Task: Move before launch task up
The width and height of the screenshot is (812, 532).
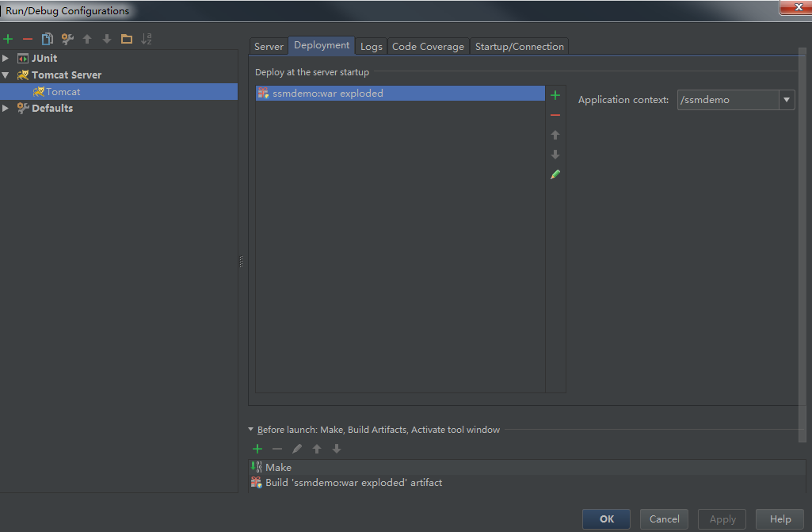Action: pyautogui.click(x=317, y=449)
